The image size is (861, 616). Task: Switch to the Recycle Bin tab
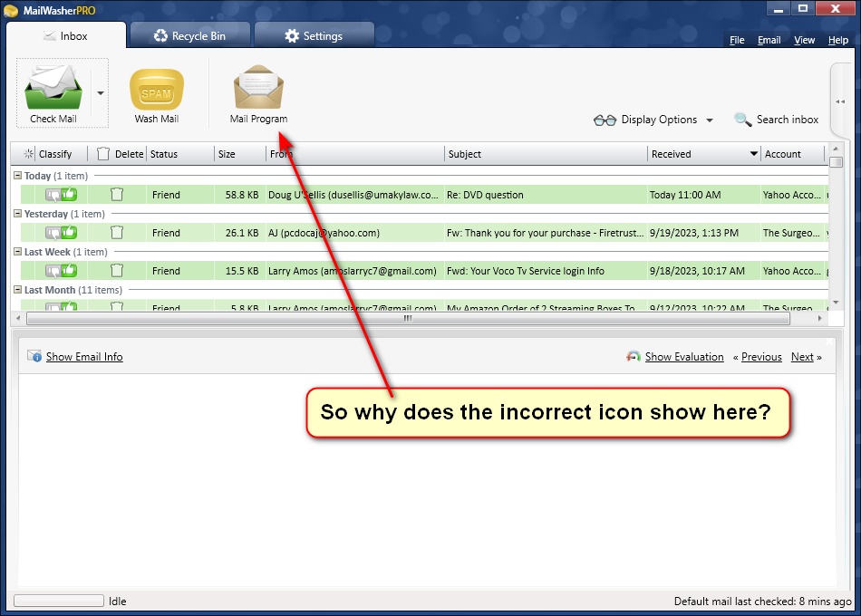tap(190, 35)
